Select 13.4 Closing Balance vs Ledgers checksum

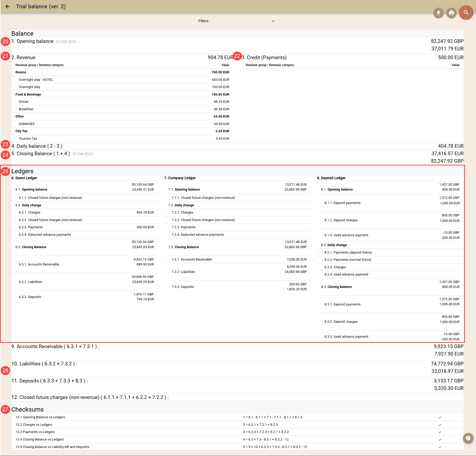coord(237,439)
